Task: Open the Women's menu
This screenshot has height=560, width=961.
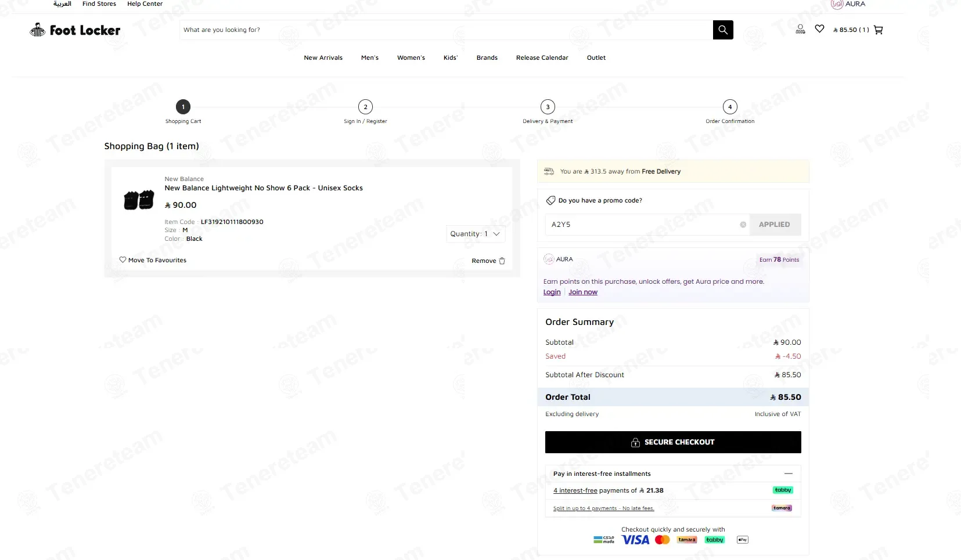Action: pyautogui.click(x=411, y=57)
